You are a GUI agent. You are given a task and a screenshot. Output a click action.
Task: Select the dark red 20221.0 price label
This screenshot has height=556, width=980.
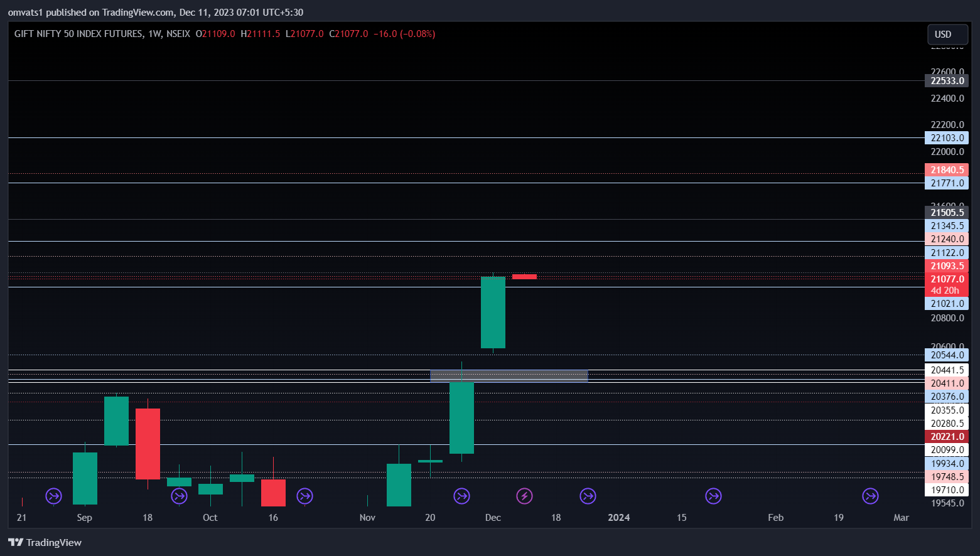[x=947, y=437]
